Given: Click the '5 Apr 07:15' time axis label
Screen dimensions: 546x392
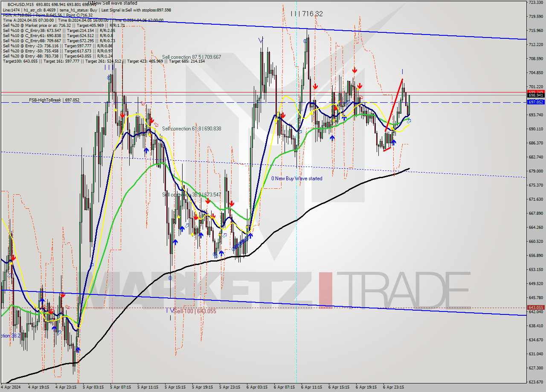Looking at the screenshot, I should (x=120, y=388).
